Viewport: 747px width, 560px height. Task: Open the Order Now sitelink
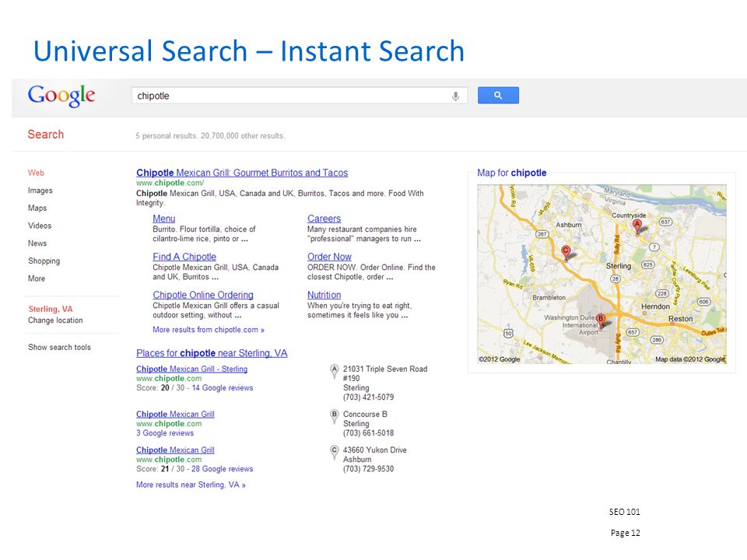(329, 257)
